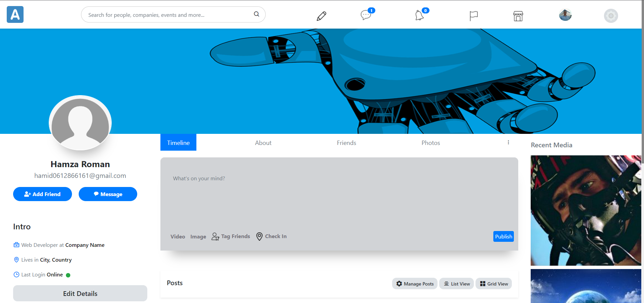Viewport: 644px width, 303px height.
Task: Open the About tab
Action: tap(263, 143)
